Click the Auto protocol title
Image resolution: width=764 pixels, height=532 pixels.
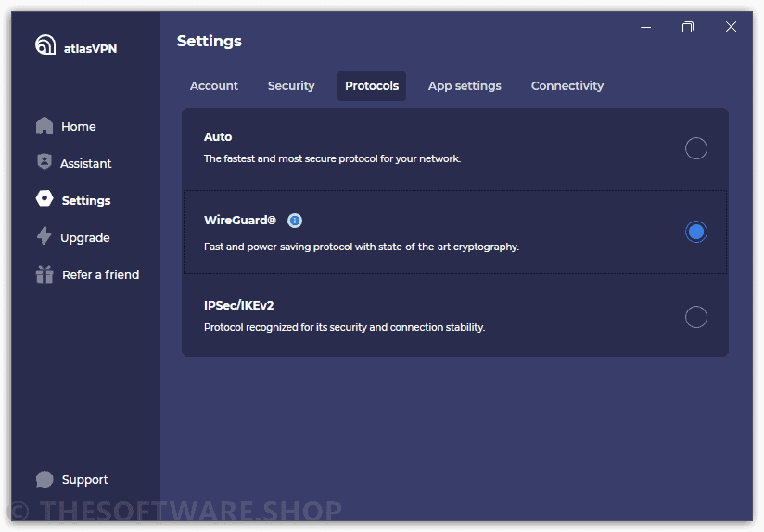(x=218, y=137)
